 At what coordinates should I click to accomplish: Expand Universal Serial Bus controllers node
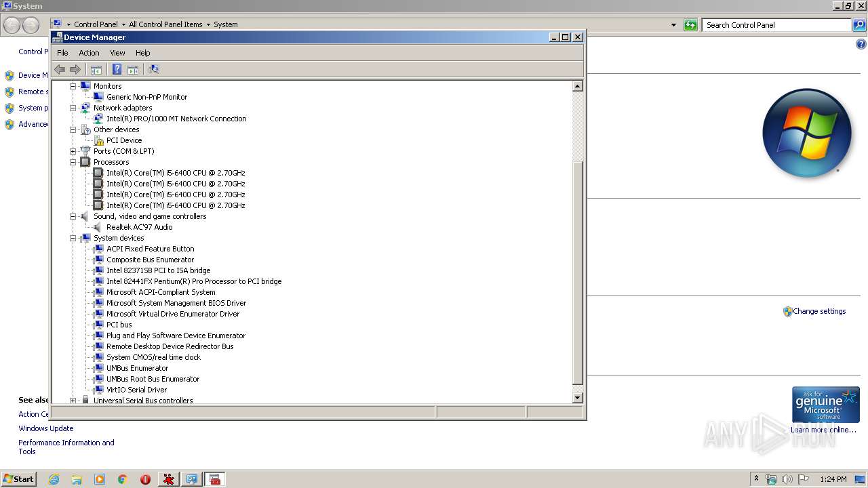(73, 401)
